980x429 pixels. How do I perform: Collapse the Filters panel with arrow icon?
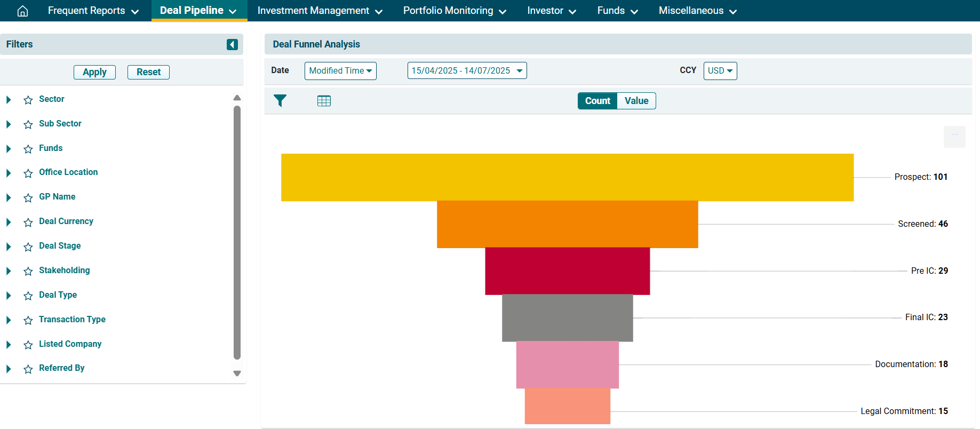pos(232,44)
